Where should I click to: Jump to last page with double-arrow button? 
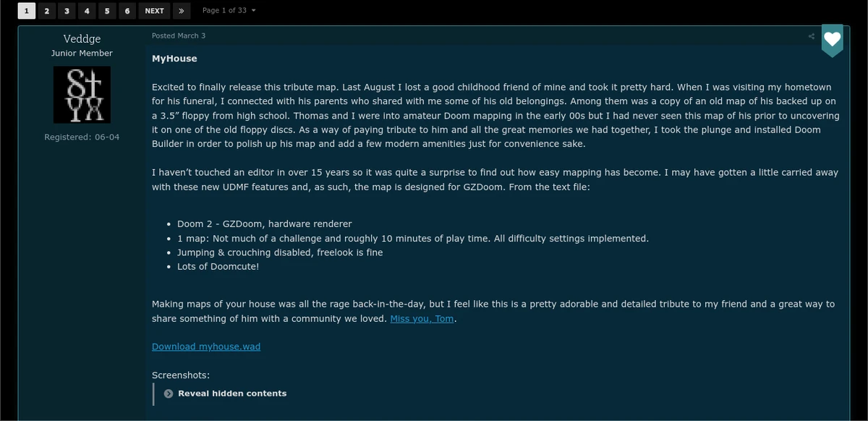tap(182, 11)
